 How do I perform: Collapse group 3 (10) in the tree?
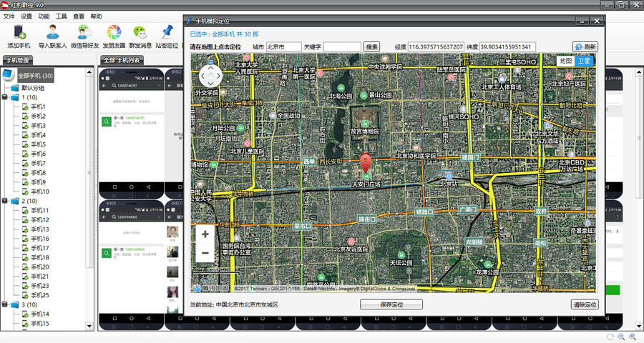(x=4, y=305)
